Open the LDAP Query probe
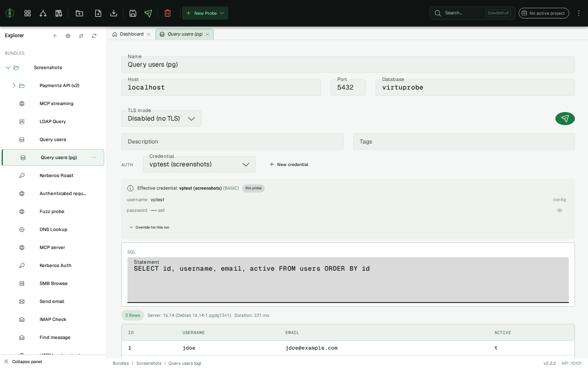The image size is (588, 368). point(53,121)
